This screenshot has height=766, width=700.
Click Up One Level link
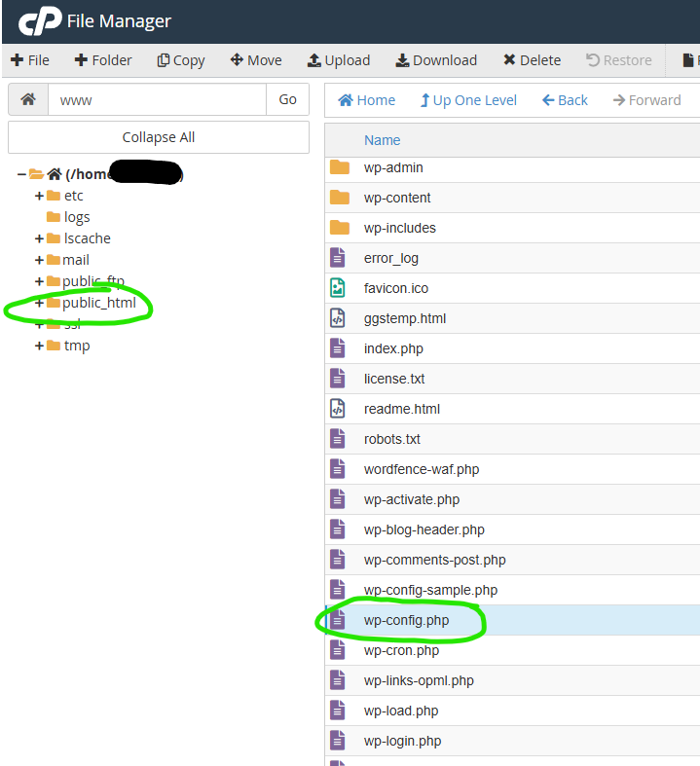pos(468,100)
